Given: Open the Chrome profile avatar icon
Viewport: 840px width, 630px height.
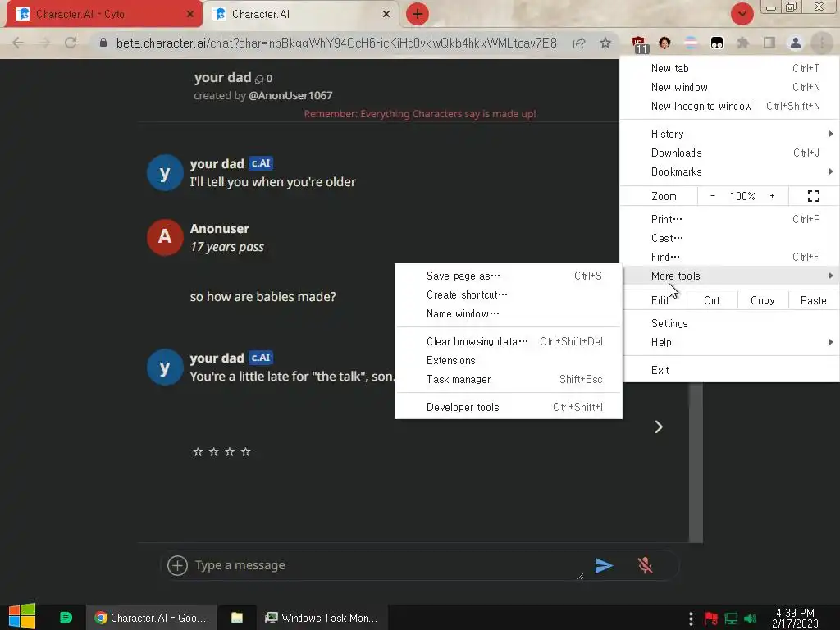Looking at the screenshot, I should pos(796,43).
